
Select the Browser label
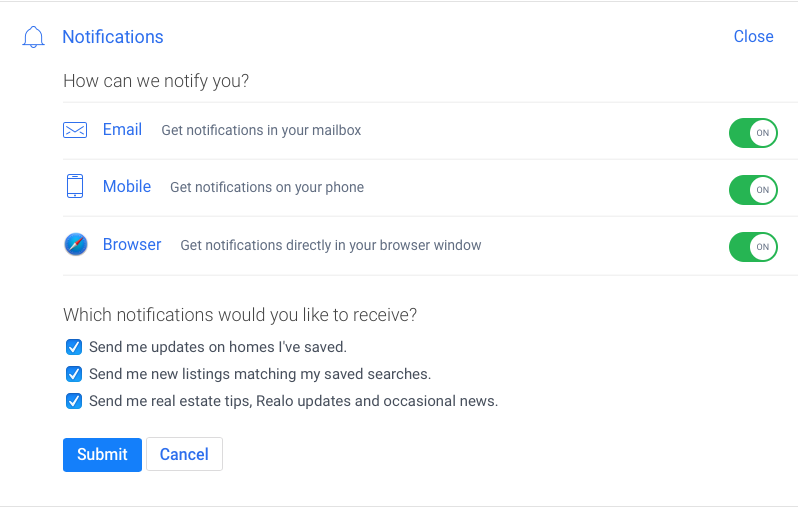point(132,244)
